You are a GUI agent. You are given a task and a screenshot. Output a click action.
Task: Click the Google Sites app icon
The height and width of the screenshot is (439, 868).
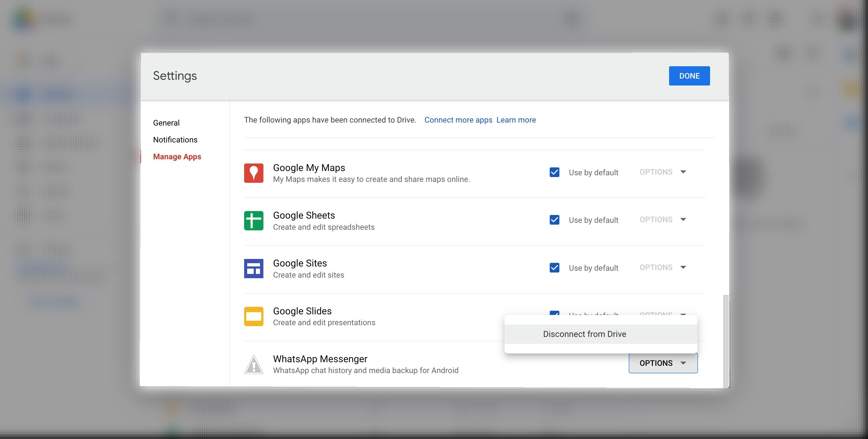click(253, 268)
